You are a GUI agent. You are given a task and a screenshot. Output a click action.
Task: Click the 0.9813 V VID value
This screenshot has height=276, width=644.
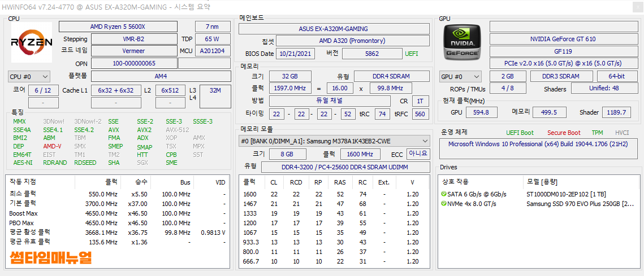(x=213, y=233)
